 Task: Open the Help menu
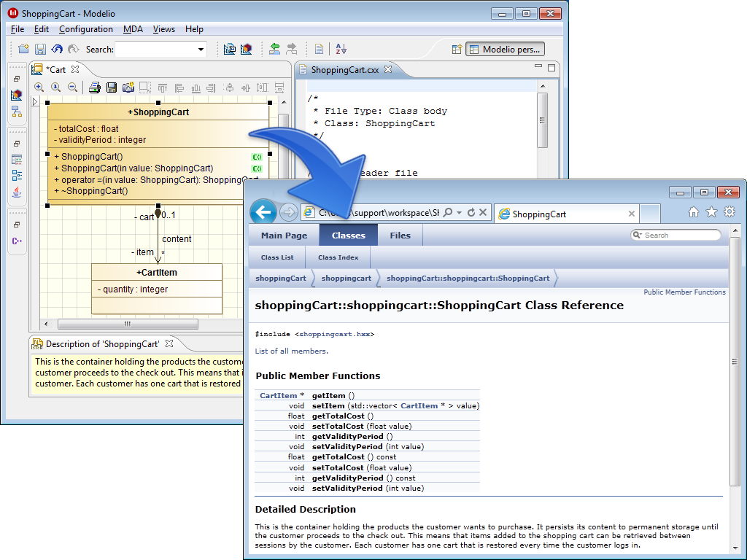(194, 29)
